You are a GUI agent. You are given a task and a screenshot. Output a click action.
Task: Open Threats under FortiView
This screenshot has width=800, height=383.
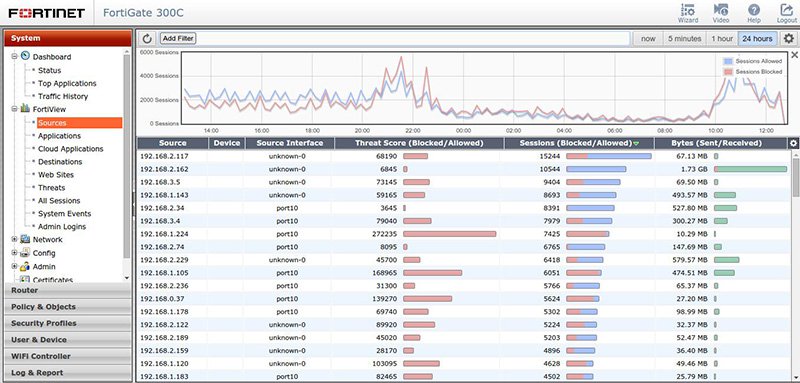point(52,187)
